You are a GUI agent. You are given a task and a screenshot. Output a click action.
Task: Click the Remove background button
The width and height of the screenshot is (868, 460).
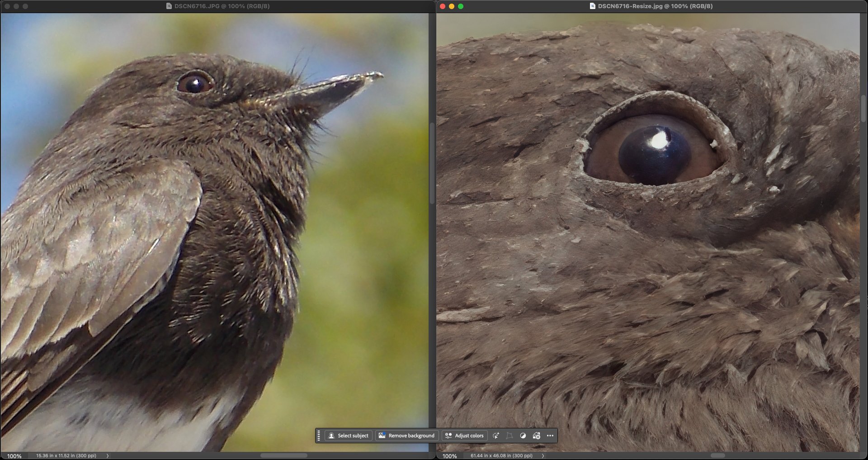point(406,436)
